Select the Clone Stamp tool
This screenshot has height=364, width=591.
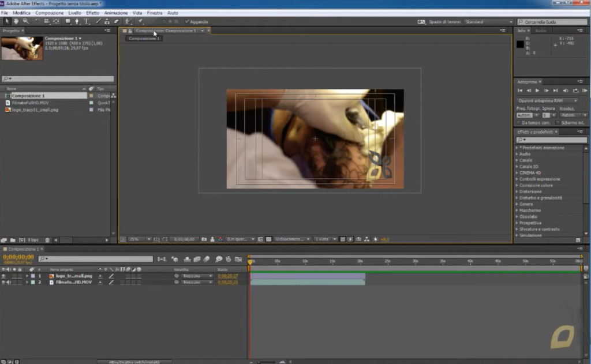[x=107, y=21]
